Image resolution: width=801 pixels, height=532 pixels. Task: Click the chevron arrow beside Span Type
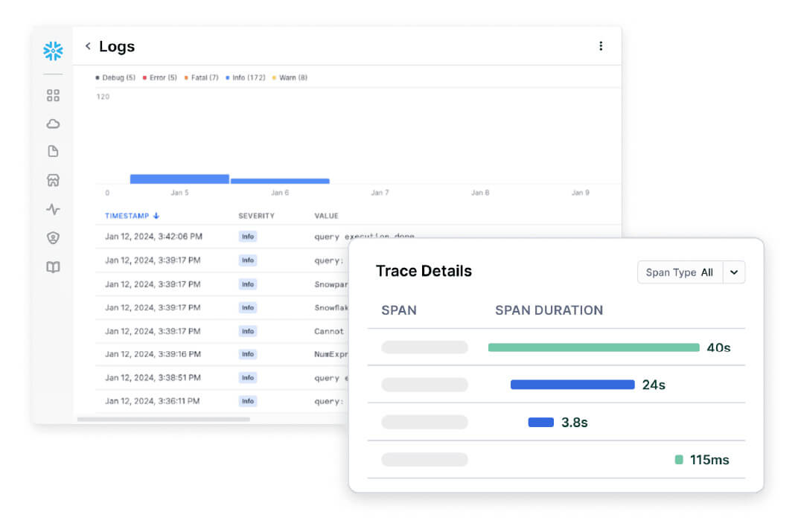[734, 272]
